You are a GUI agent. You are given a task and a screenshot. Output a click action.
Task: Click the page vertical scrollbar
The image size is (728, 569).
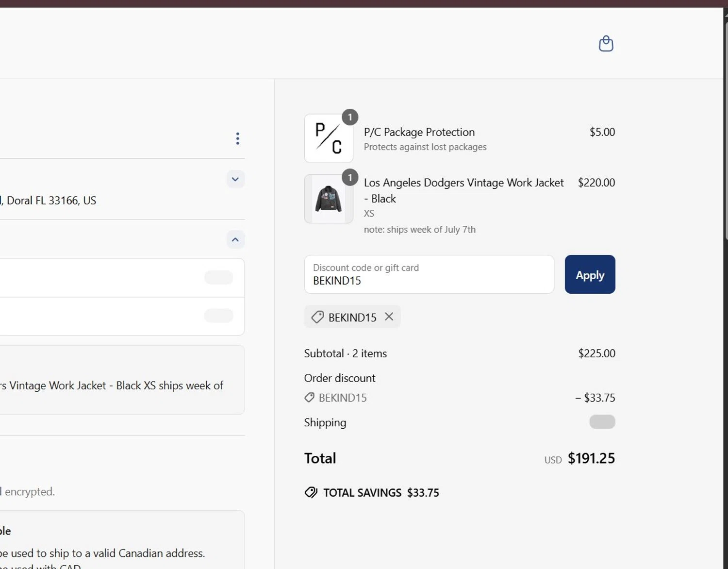tap(726, 131)
